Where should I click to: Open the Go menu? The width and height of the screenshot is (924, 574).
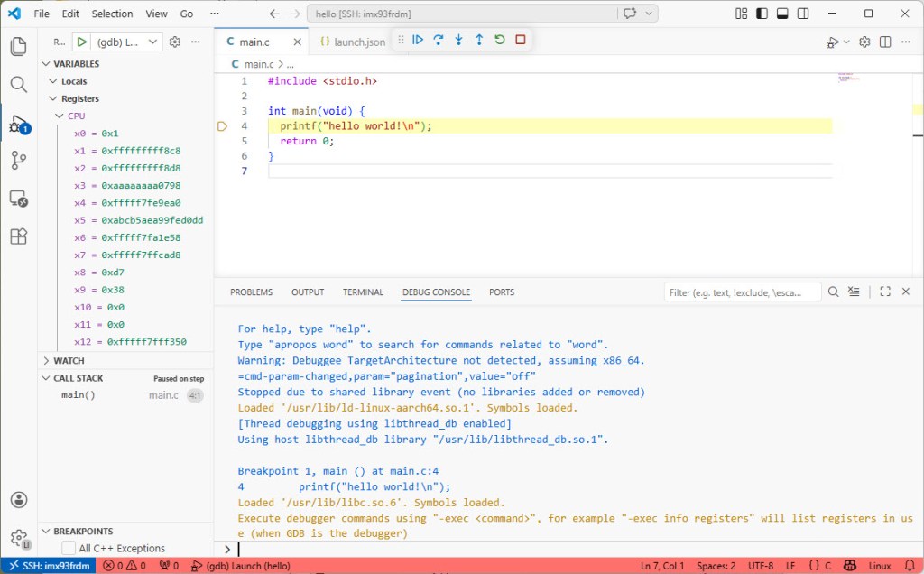point(184,14)
